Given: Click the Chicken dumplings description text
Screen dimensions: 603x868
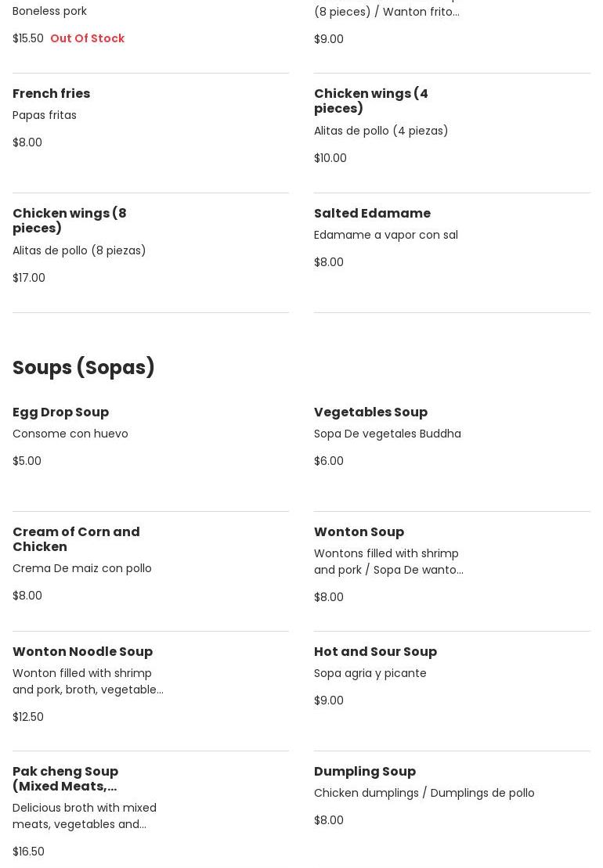Looking at the screenshot, I should [424, 793].
